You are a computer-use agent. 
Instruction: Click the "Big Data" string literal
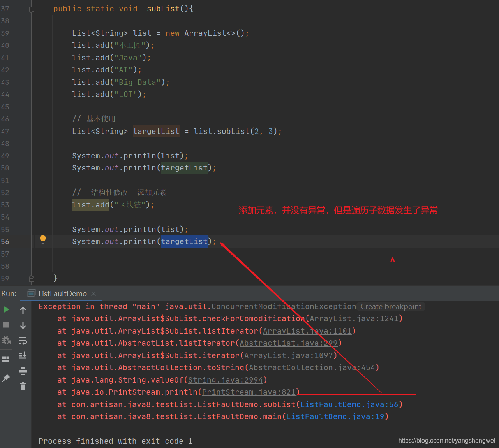138,82
